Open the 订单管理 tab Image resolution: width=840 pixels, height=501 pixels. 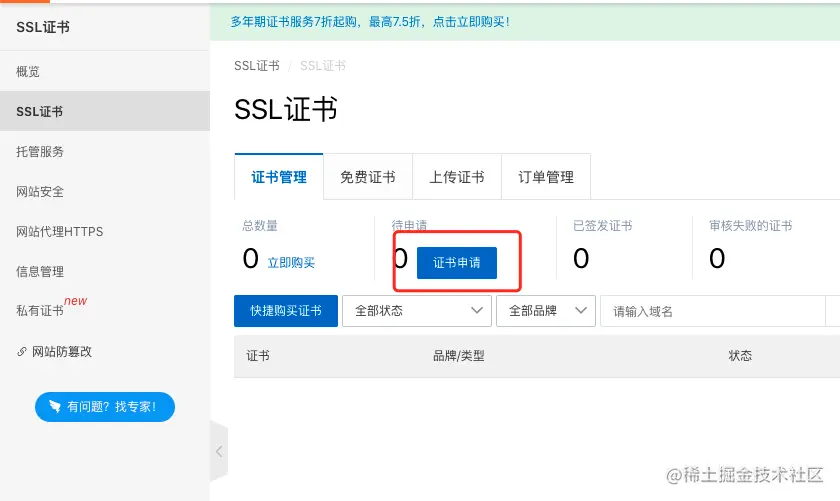pos(546,177)
